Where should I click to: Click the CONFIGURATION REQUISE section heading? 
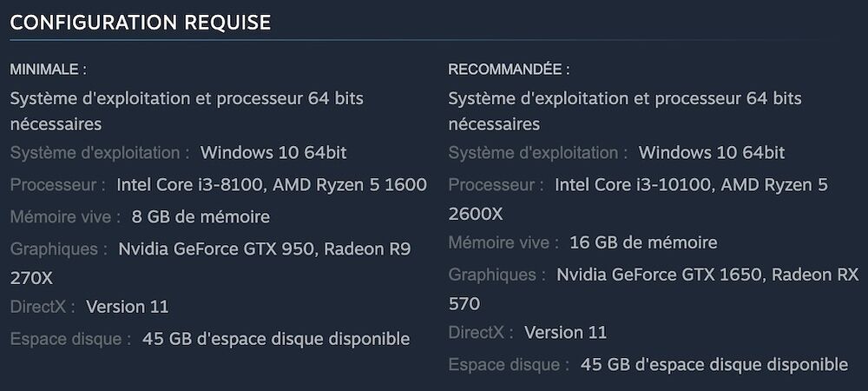(141, 23)
